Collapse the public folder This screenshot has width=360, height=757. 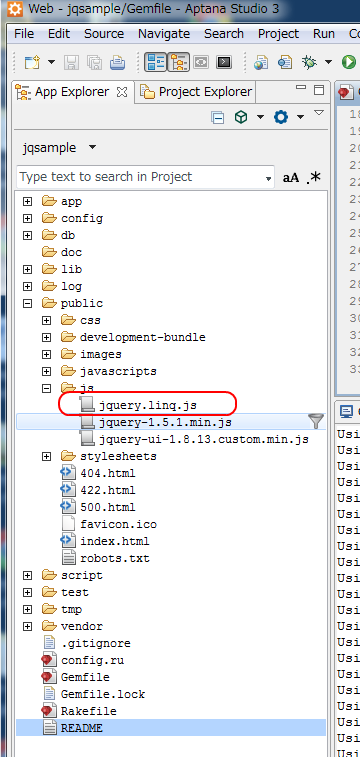28,303
